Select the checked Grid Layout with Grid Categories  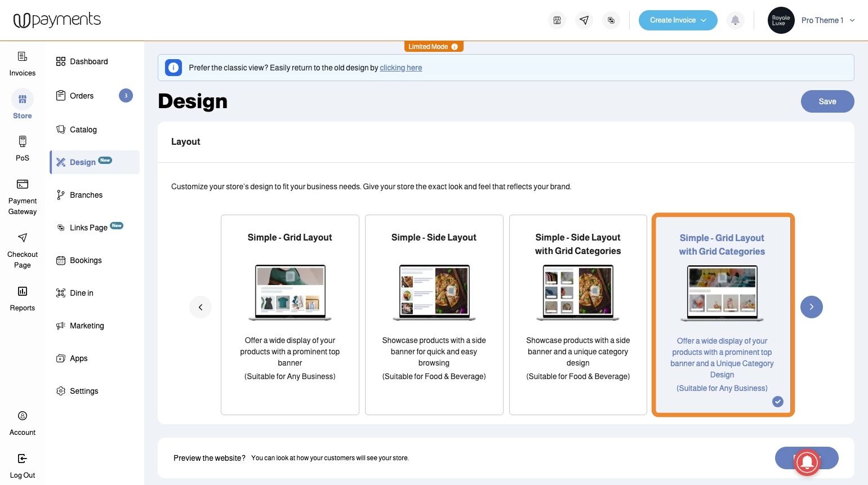[723, 315]
